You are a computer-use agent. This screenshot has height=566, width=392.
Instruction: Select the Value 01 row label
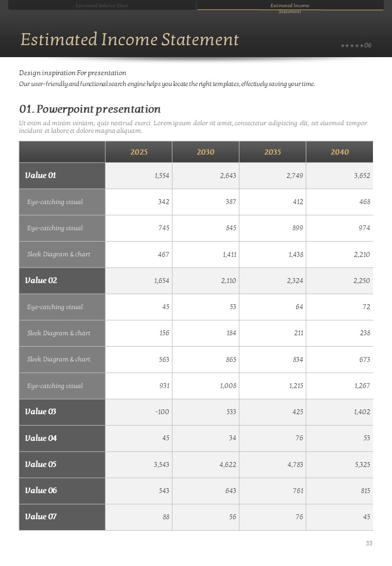(x=41, y=175)
